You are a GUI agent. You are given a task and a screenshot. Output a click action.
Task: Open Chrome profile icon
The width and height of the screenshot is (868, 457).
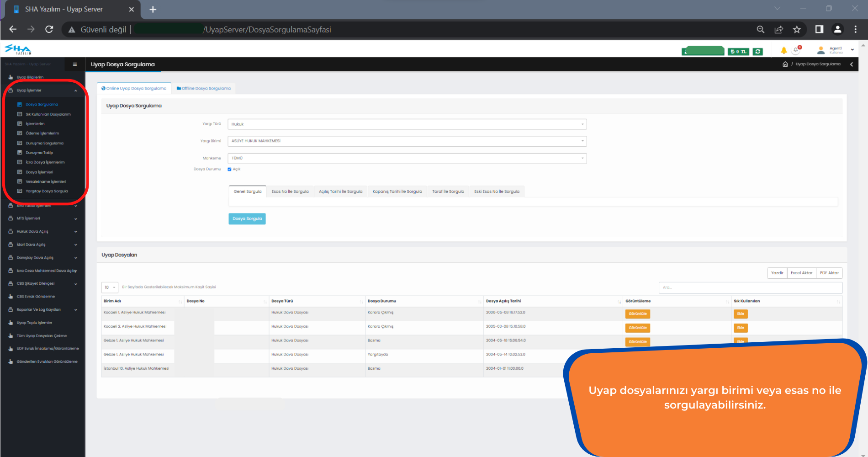tap(838, 29)
